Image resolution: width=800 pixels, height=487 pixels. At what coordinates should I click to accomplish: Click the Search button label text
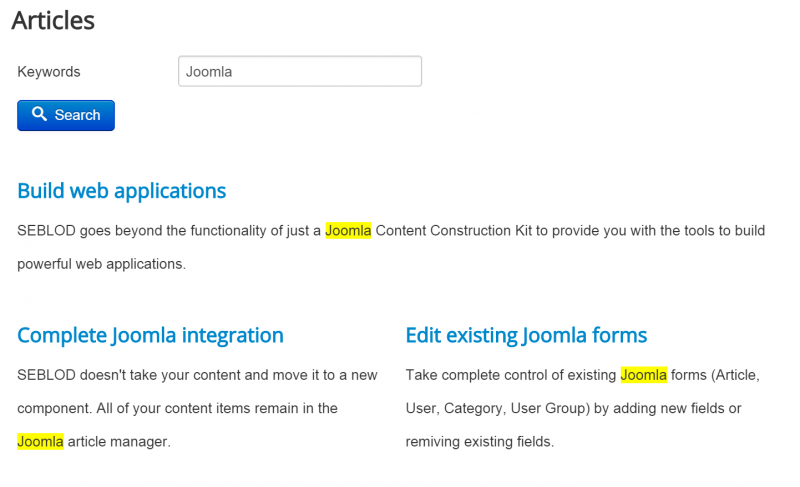coord(78,115)
